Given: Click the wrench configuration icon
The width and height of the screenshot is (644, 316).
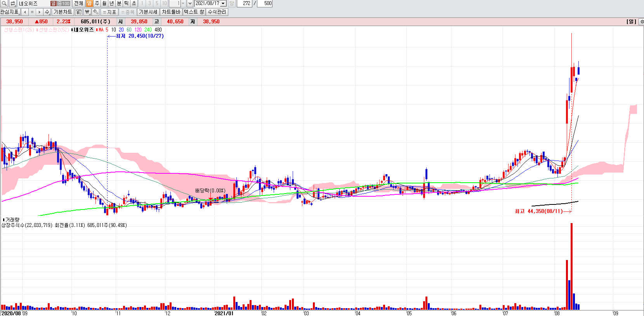Looking at the screenshot, I should (95, 12).
